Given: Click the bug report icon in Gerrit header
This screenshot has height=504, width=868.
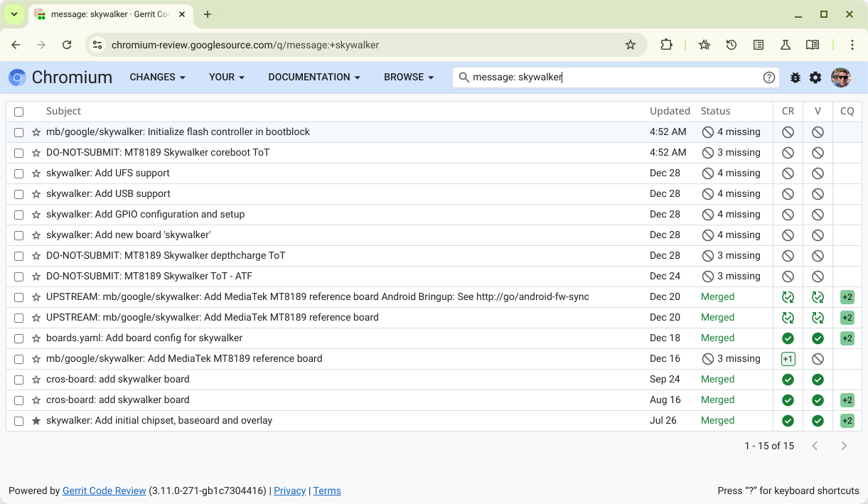Looking at the screenshot, I should pyautogui.click(x=795, y=77).
